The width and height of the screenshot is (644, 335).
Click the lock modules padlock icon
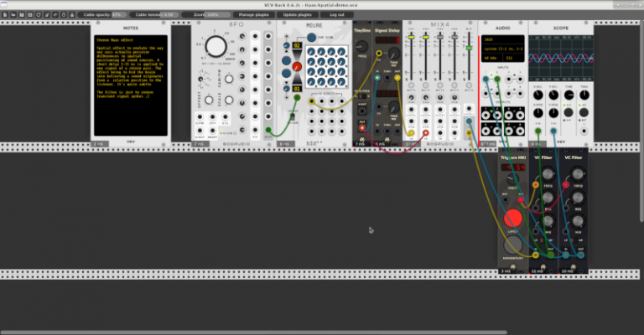(72, 15)
